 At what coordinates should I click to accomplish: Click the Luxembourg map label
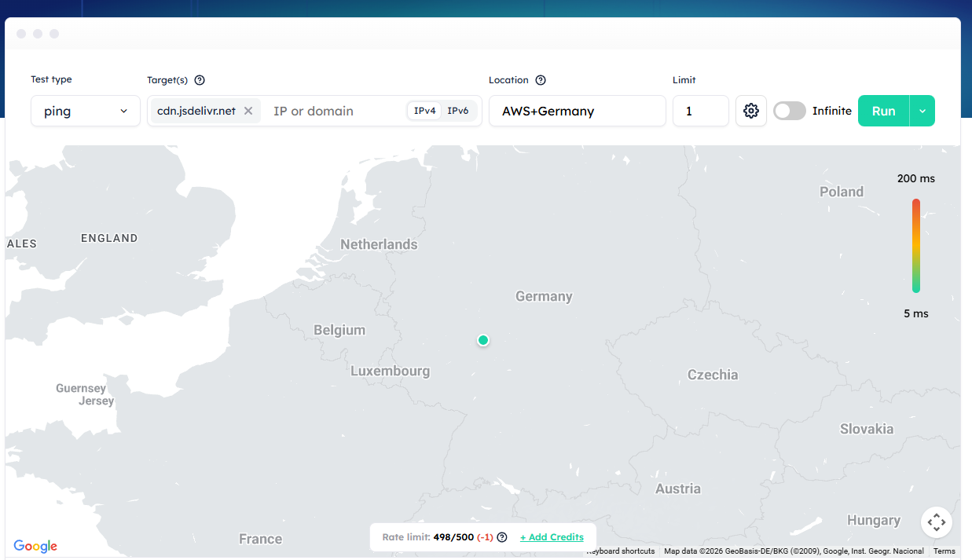click(x=390, y=371)
